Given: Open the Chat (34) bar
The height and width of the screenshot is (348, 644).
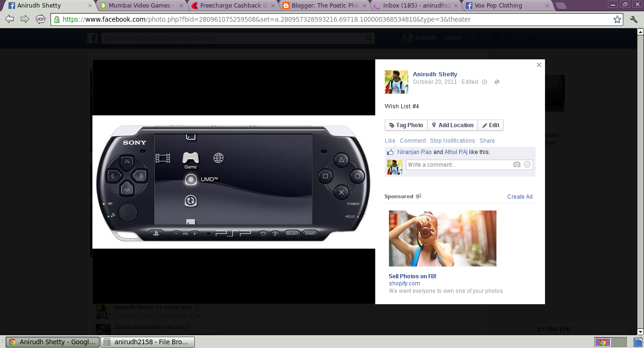Looking at the screenshot, I should [582, 329].
